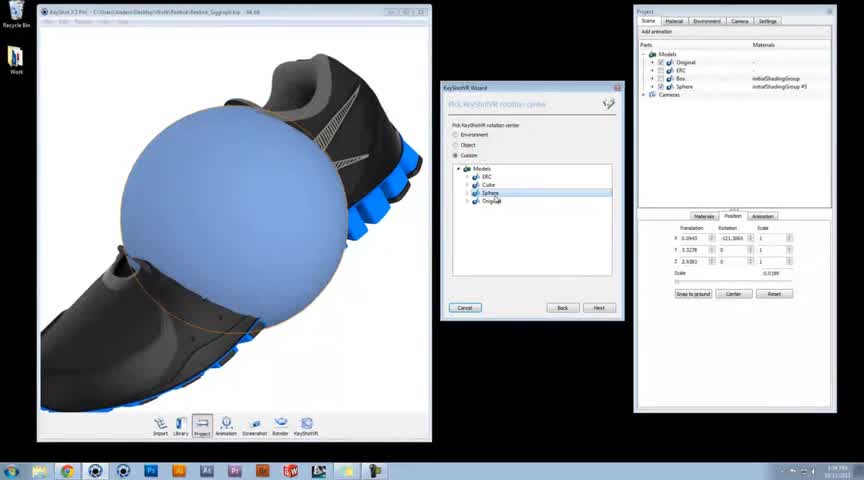The width and height of the screenshot is (864, 480).
Task: Launch the KeyShotVR toolbar icon
Action: point(306,427)
